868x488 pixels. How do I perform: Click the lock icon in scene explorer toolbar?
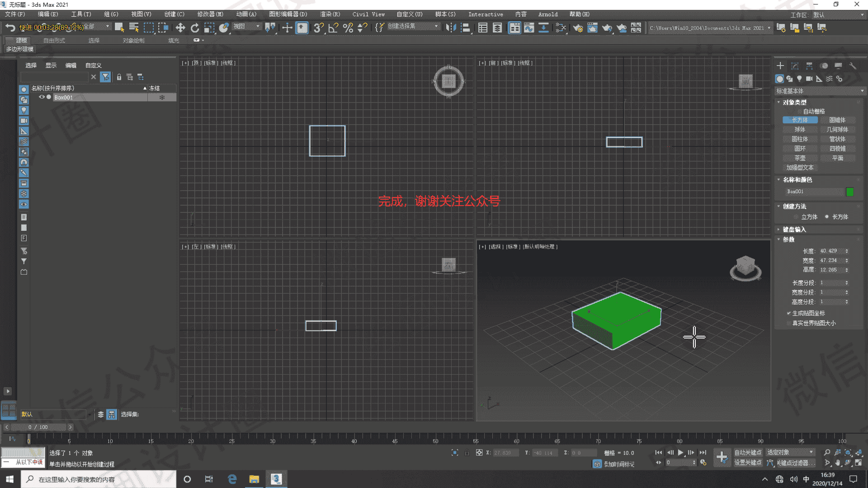pos(119,77)
